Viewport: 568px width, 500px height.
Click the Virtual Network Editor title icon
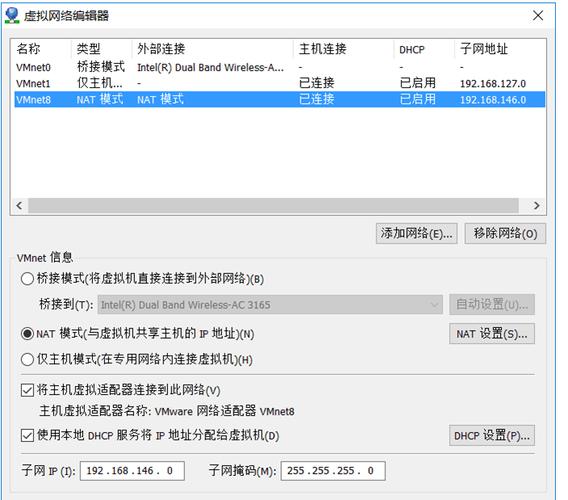point(12,16)
